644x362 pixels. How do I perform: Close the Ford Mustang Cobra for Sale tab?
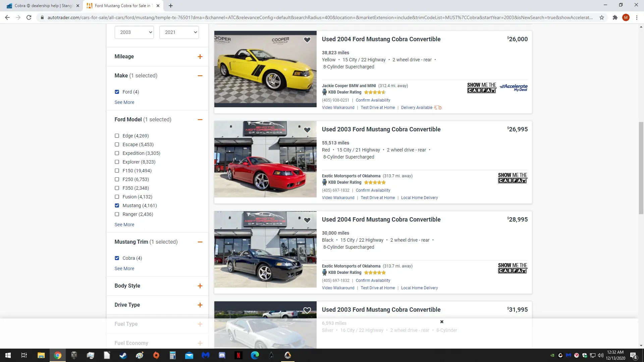(158, 6)
